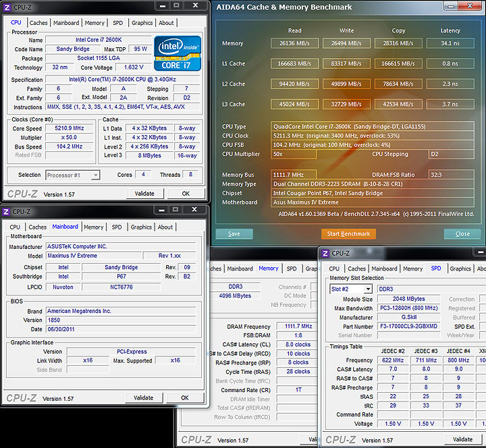Click the Core Voltage value 1.632 V
The image size is (486, 448).
click(134, 67)
